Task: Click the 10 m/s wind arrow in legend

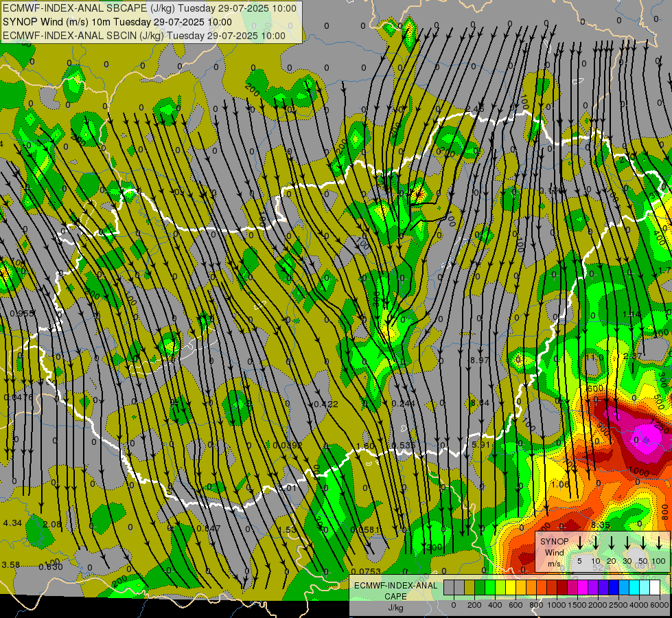Action: click(595, 542)
